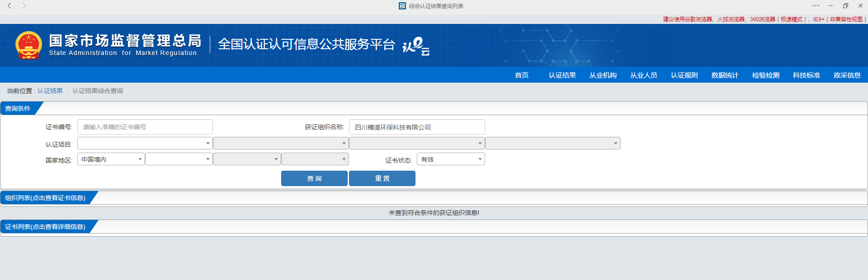Click the page icon in title bar

click(402, 6)
